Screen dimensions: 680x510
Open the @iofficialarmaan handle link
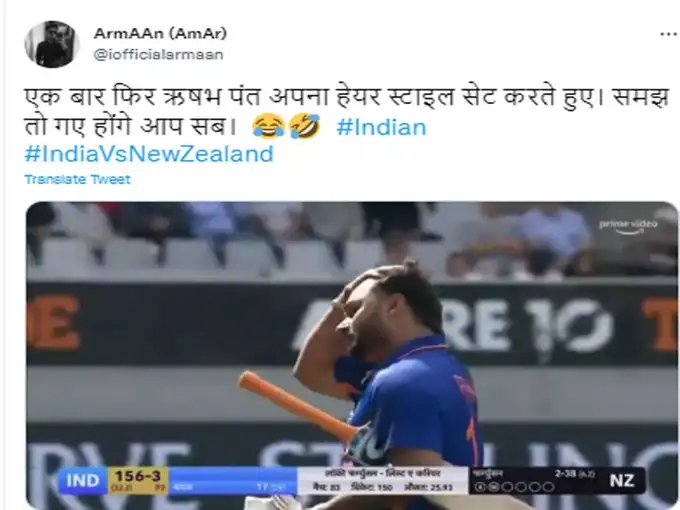click(x=158, y=55)
